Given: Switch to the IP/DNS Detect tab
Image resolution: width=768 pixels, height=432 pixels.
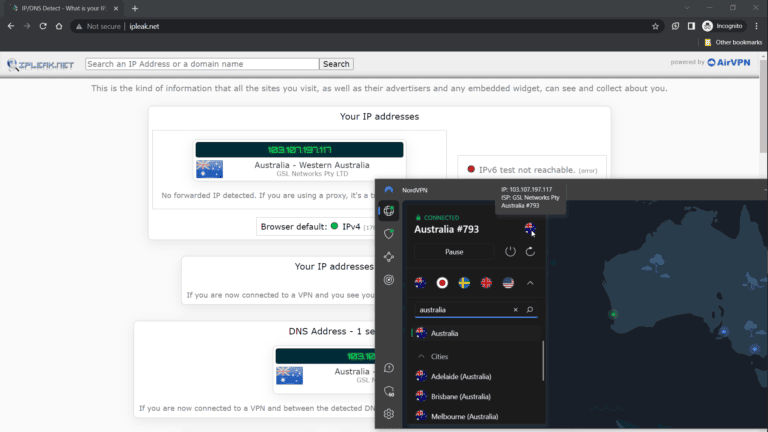Looking at the screenshot, I should 64,8.
